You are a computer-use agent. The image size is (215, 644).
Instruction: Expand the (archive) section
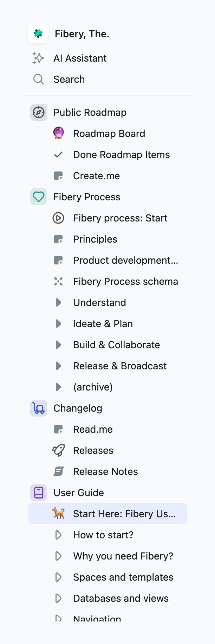point(59,387)
